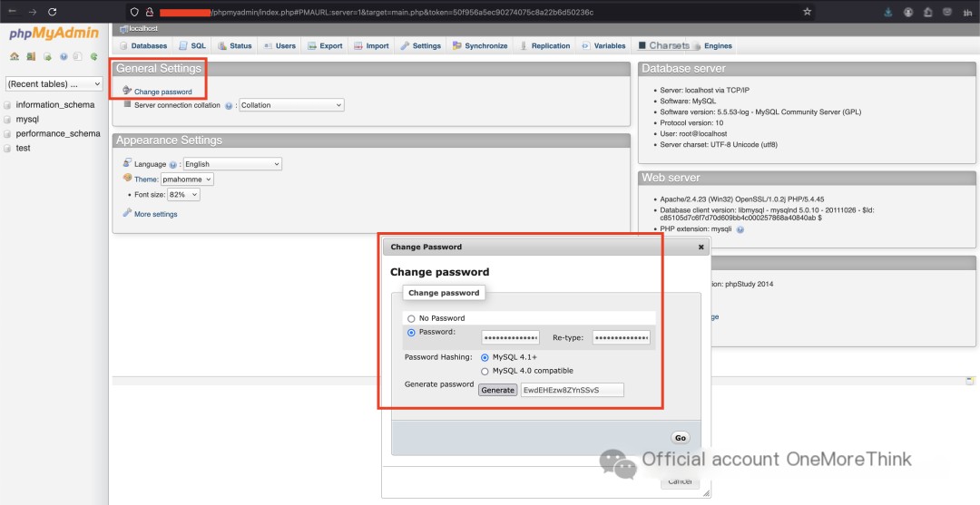Open the Export tab
This screenshot has height=505, width=980.
[x=325, y=46]
